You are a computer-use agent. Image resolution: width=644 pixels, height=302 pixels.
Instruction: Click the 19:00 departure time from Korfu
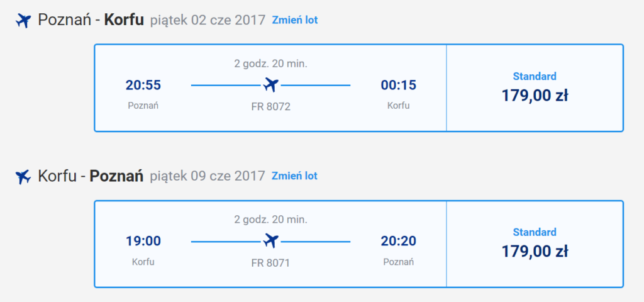(x=143, y=241)
